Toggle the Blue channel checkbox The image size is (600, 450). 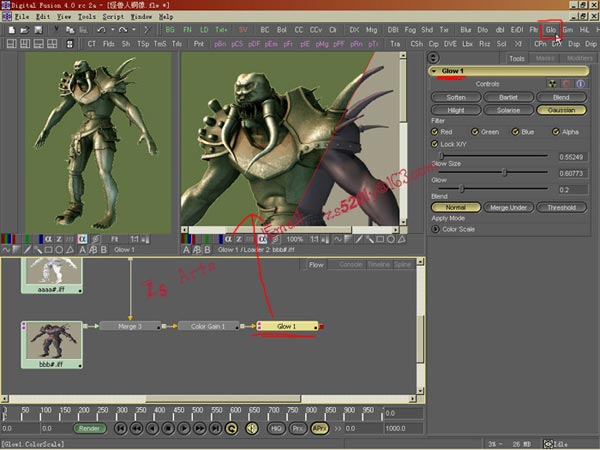click(x=515, y=132)
